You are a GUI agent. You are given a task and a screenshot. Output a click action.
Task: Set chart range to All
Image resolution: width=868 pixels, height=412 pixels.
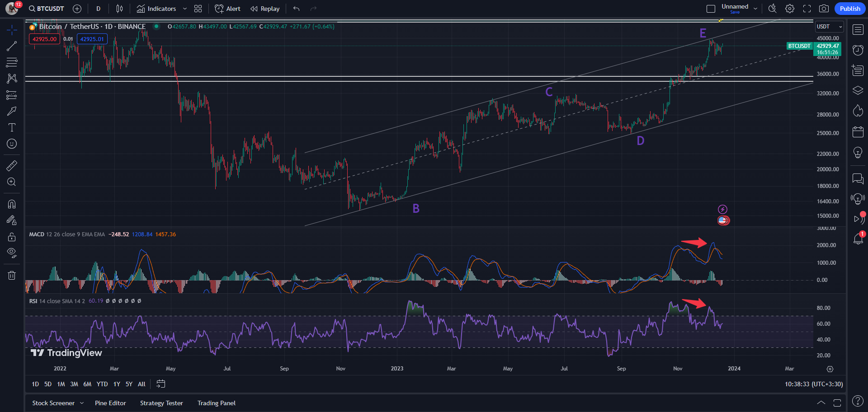pyautogui.click(x=142, y=384)
